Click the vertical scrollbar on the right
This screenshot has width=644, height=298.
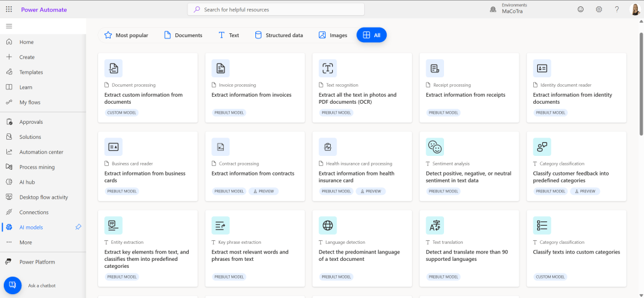click(641, 82)
